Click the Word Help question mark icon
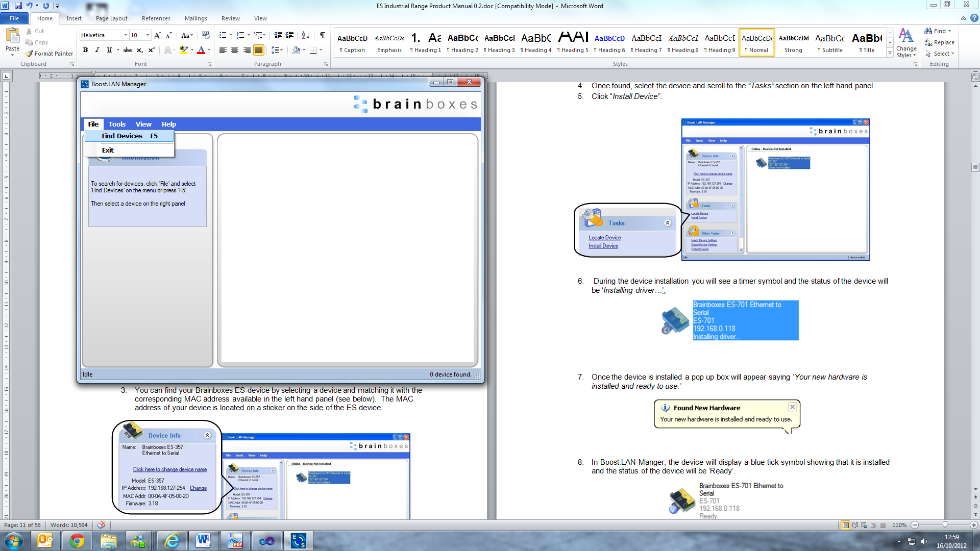980x551 pixels. tap(974, 18)
